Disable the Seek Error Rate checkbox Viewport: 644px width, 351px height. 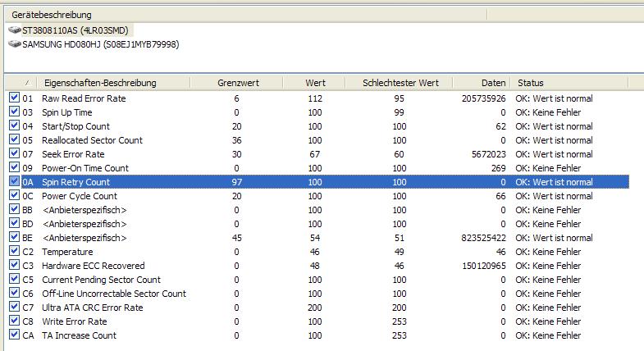(x=15, y=153)
